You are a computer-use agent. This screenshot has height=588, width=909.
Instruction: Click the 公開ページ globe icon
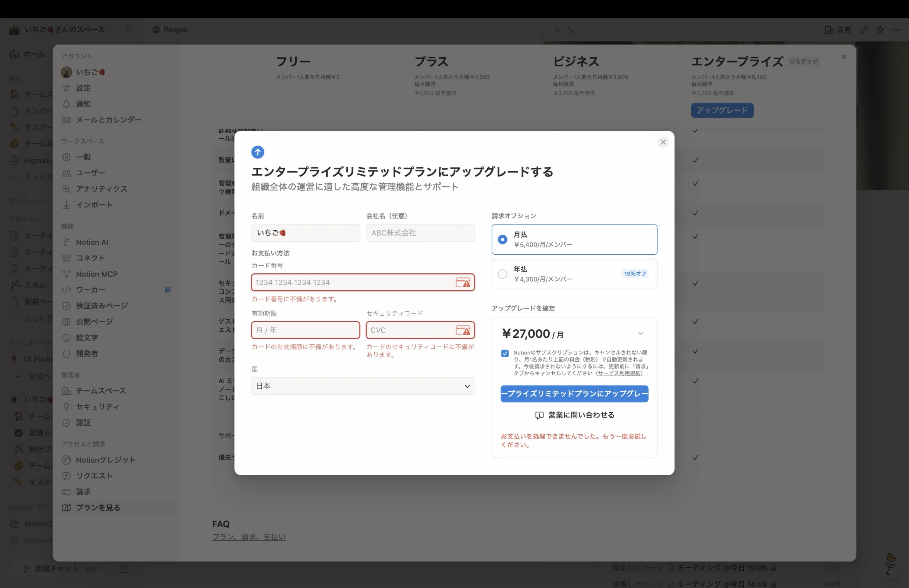(x=67, y=322)
